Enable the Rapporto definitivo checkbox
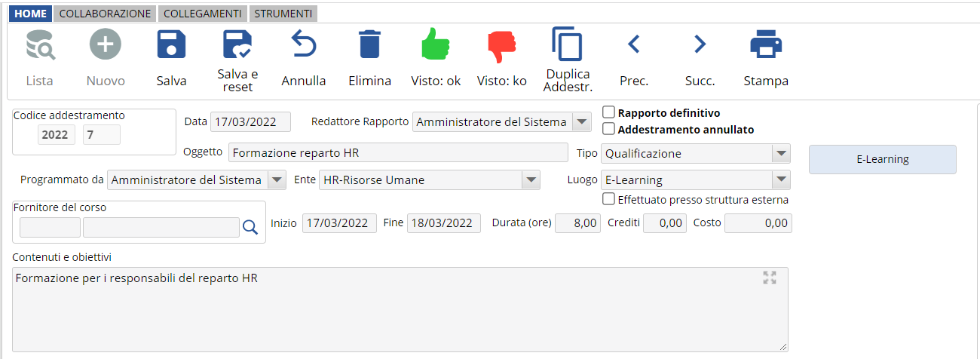Image resolution: width=980 pixels, height=359 pixels. coord(609,112)
